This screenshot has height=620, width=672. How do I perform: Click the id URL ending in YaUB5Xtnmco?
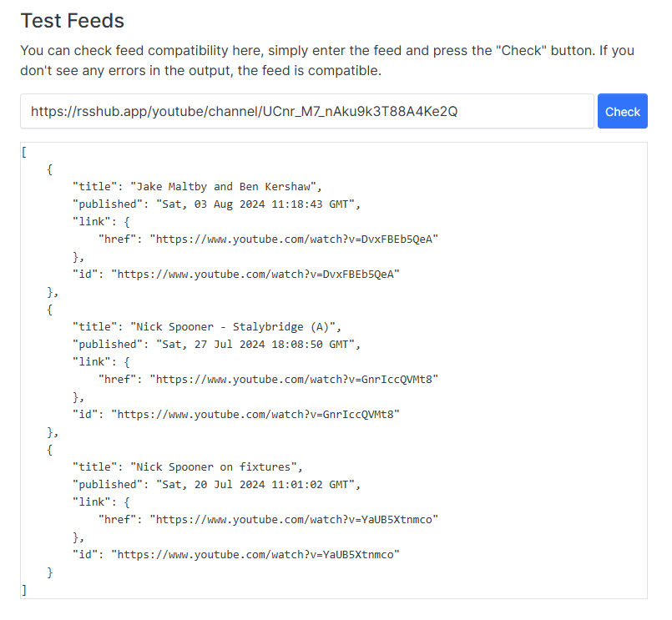(256, 554)
